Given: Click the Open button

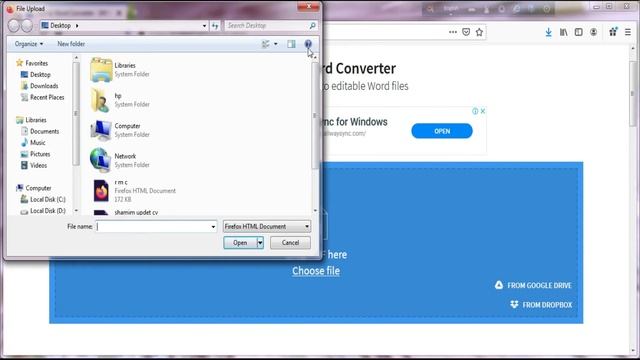Looking at the screenshot, I should pyautogui.click(x=240, y=243).
